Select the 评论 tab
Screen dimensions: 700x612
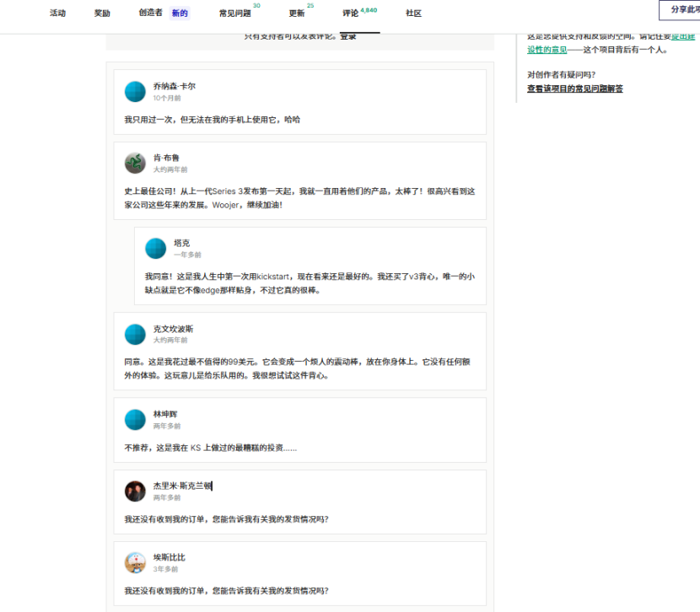[351, 13]
